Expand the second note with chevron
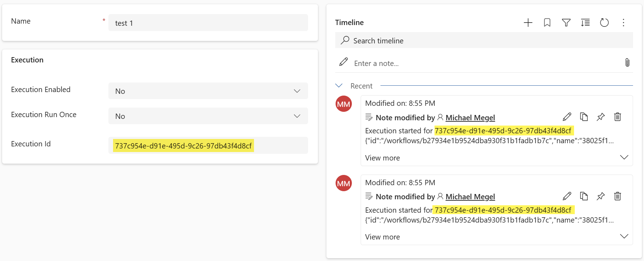The image size is (644, 261). click(x=624, y=236)
